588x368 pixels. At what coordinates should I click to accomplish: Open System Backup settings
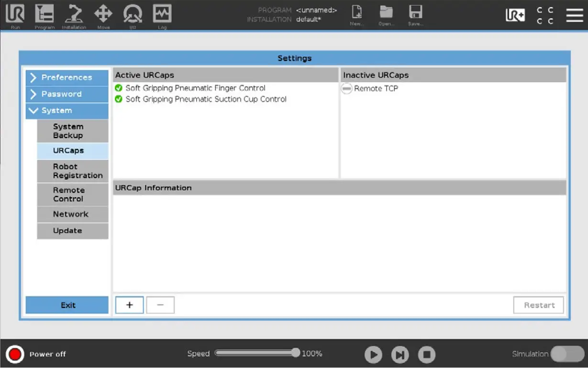(x=73, y=131)
